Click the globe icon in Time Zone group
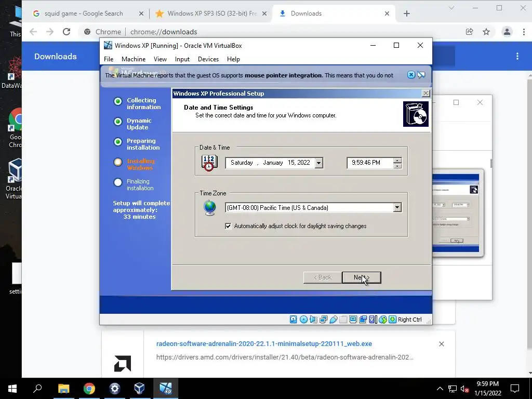Image resolution: width=532 pixels, height=399 pixels. point(210,208)
